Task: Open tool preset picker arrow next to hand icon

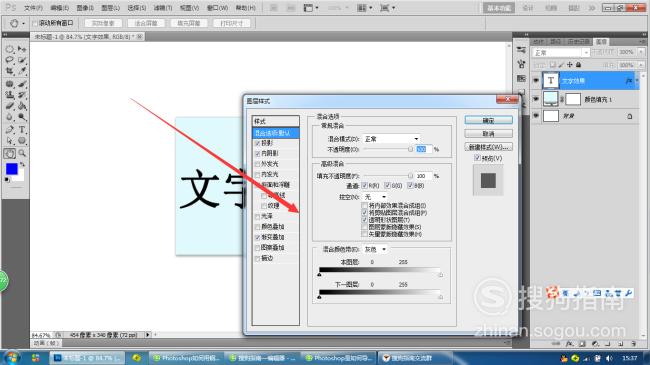Action: coord(24,24)
